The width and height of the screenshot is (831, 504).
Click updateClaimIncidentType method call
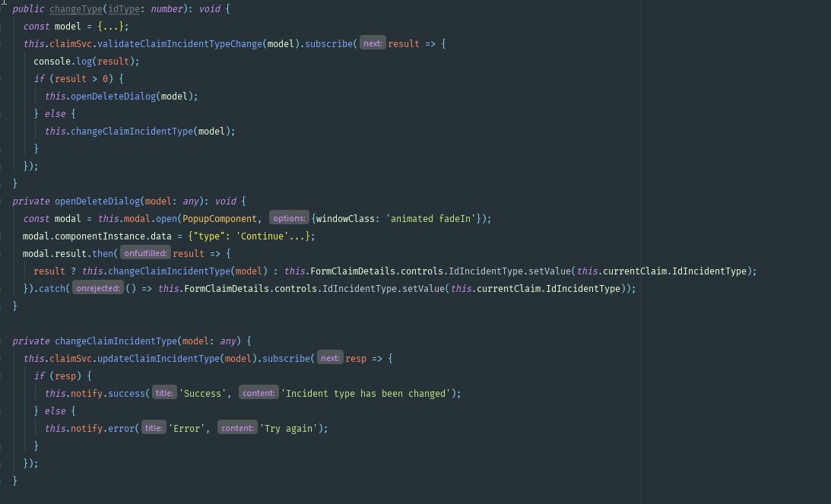(x=158, y=359)
